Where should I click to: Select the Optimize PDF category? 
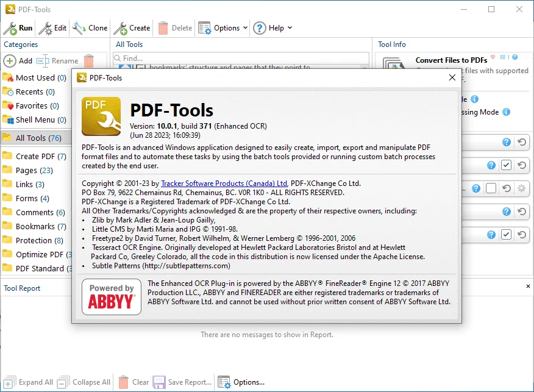[x=37, y=254]
